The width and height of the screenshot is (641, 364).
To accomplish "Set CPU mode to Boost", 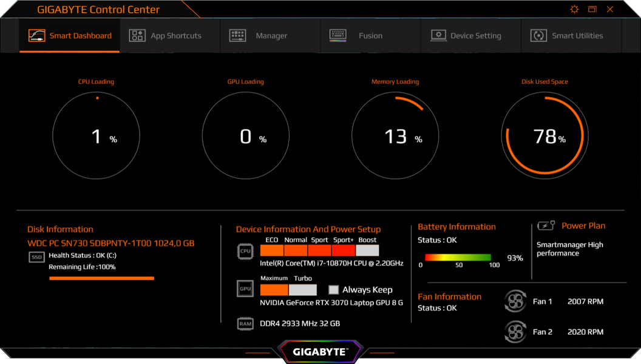I will [367, 250].
